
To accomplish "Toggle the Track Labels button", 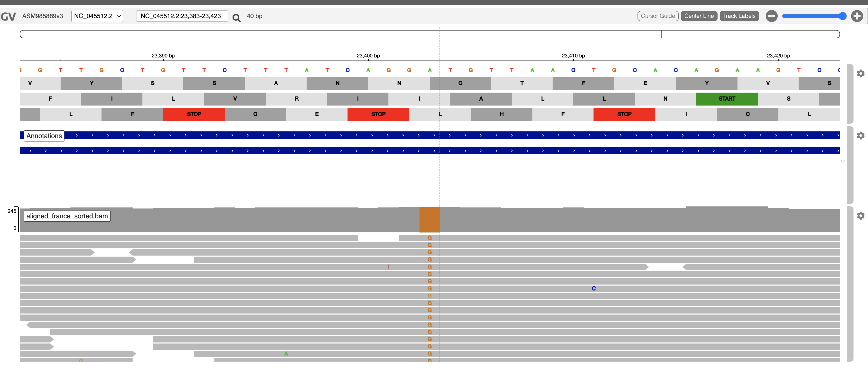I will 739,16.
